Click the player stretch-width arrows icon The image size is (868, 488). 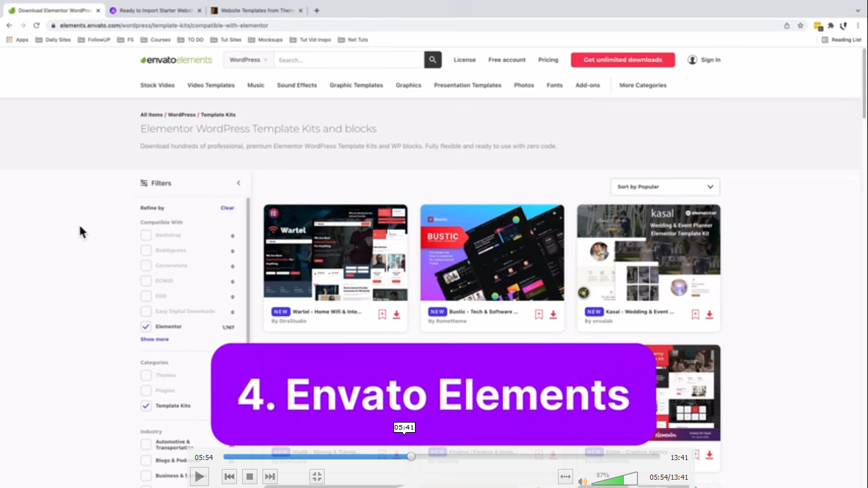coord(565,477)
